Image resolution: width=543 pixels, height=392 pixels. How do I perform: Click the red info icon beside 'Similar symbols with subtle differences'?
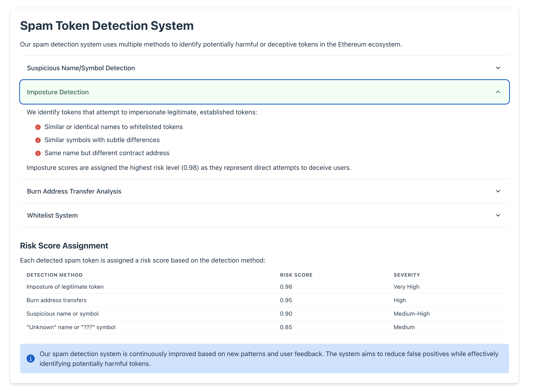click(38, 140)
